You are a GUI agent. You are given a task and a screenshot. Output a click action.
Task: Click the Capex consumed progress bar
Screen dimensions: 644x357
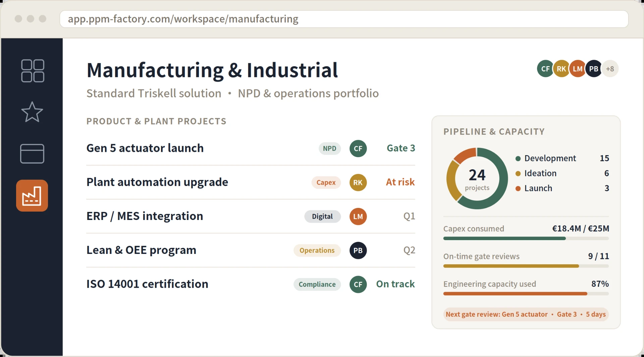(526, 238)
